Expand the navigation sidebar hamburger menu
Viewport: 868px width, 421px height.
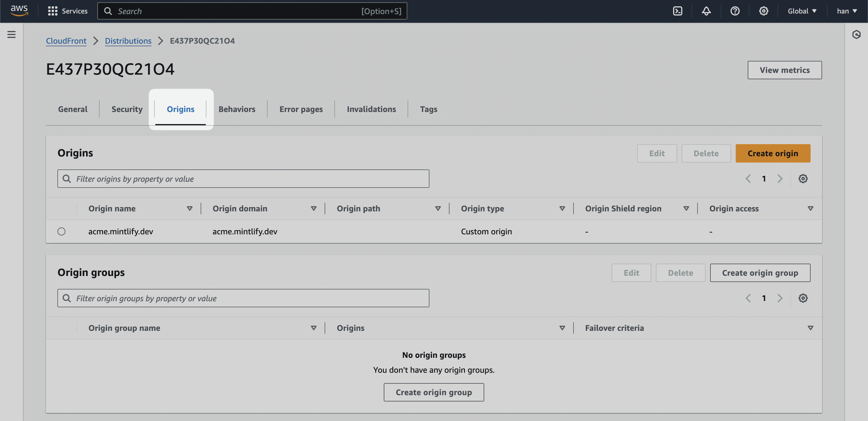click(11, 34)
